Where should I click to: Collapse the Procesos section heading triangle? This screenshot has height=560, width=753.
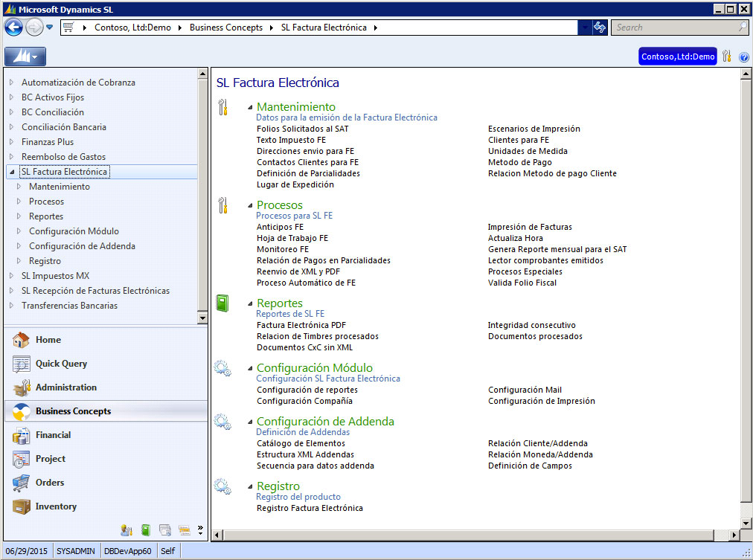pos(250,206)
